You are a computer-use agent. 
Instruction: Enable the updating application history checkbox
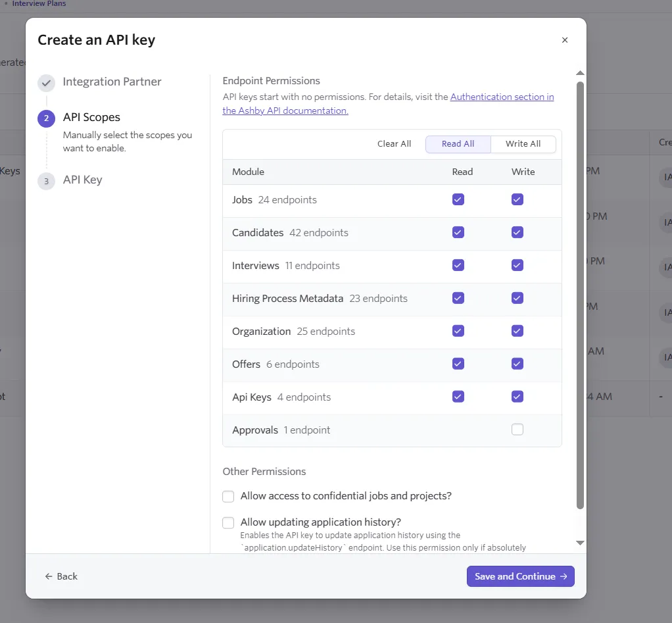click(228, 522)
